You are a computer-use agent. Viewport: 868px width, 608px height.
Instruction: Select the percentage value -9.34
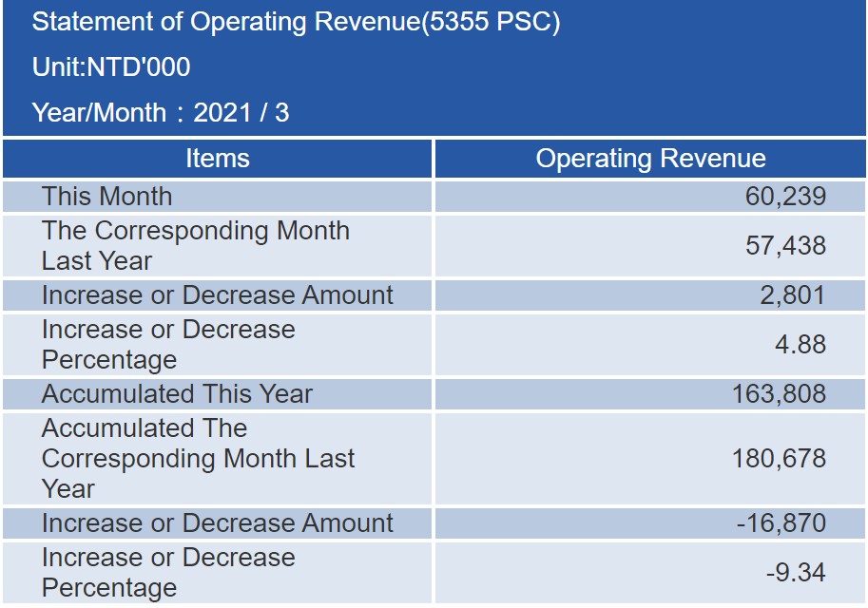(796, 573)
